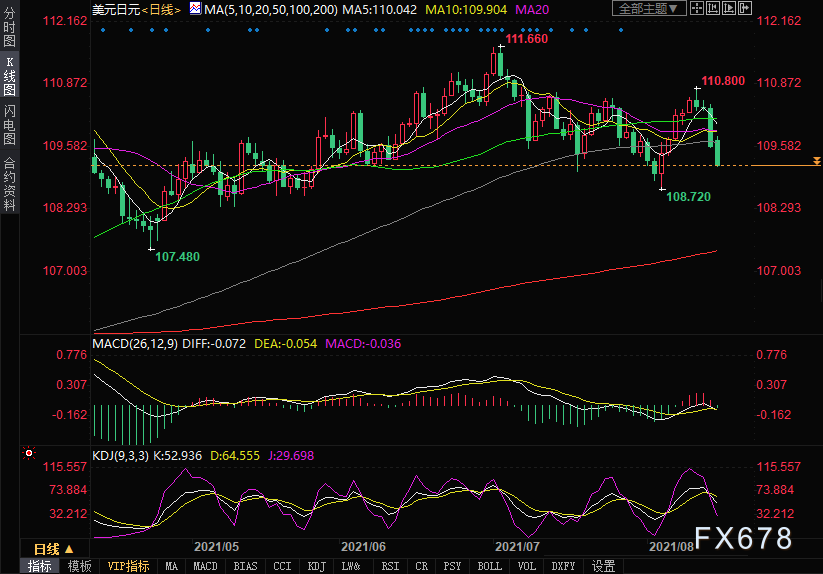Click the MA20 label
The image size is (823, 574).
(x=532, y=9)
